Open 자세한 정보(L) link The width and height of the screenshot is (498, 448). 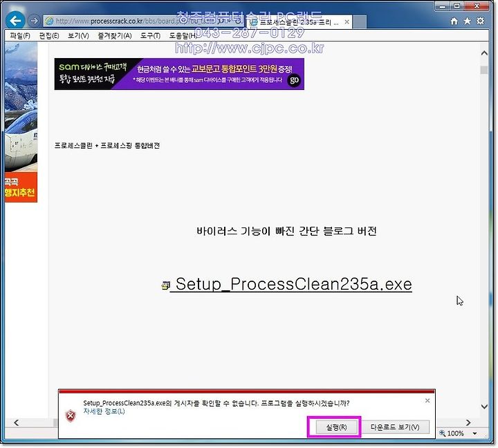(x=104, y=411)
